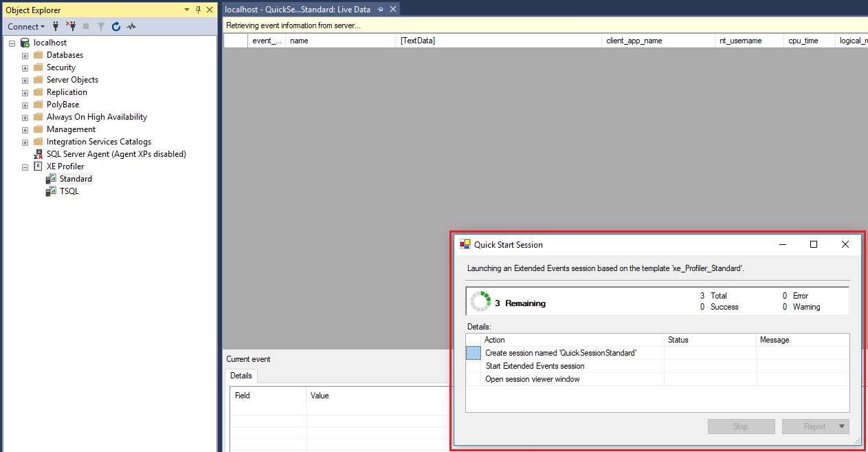
Task: Expand the Management node
Action: pyautogui.click(x=25, y=129)
